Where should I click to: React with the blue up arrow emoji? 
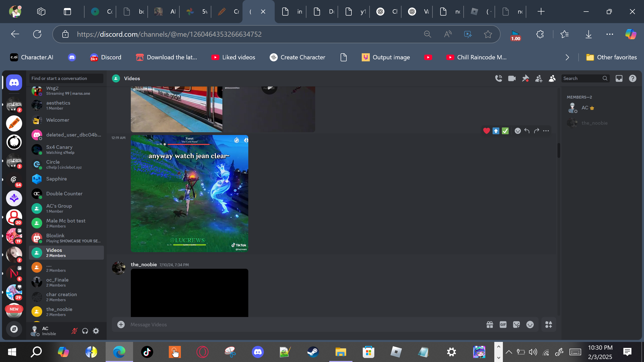496,131
